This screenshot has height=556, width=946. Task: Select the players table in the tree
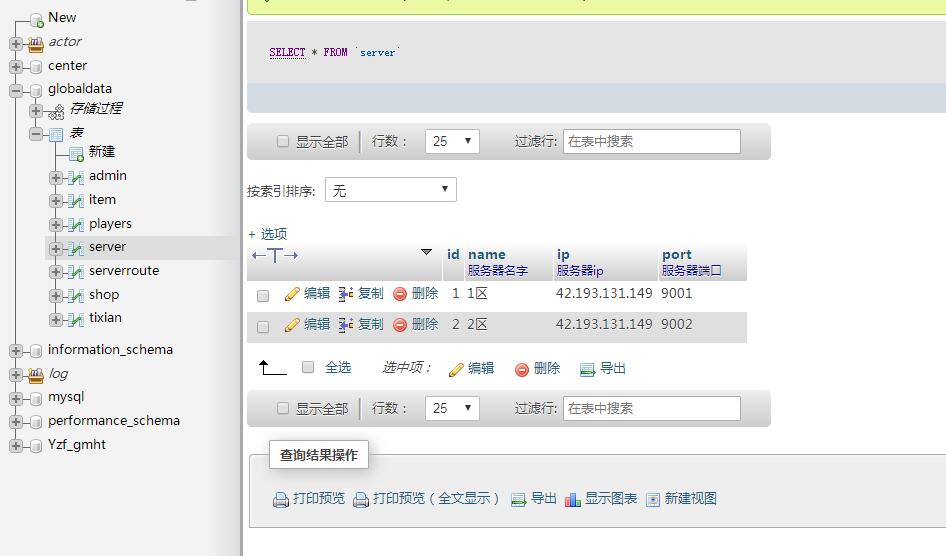coord(110,224)
